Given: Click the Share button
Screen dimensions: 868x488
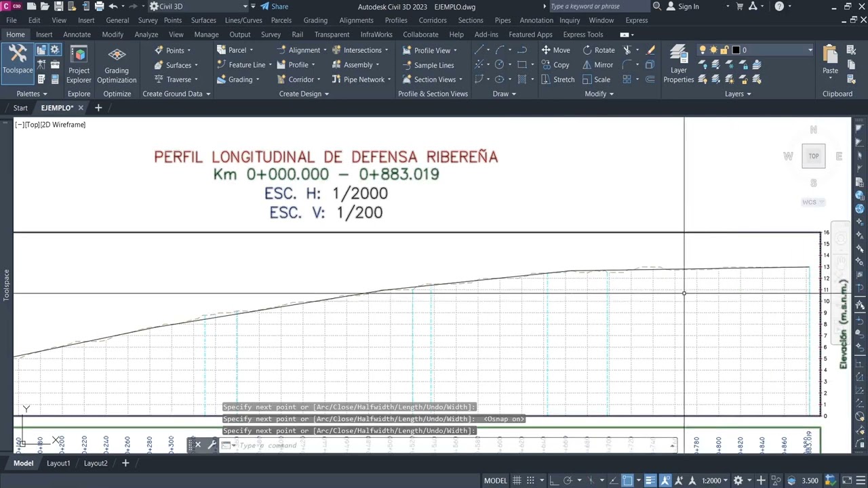Looking at the screenshot, I should click(274, 7).
